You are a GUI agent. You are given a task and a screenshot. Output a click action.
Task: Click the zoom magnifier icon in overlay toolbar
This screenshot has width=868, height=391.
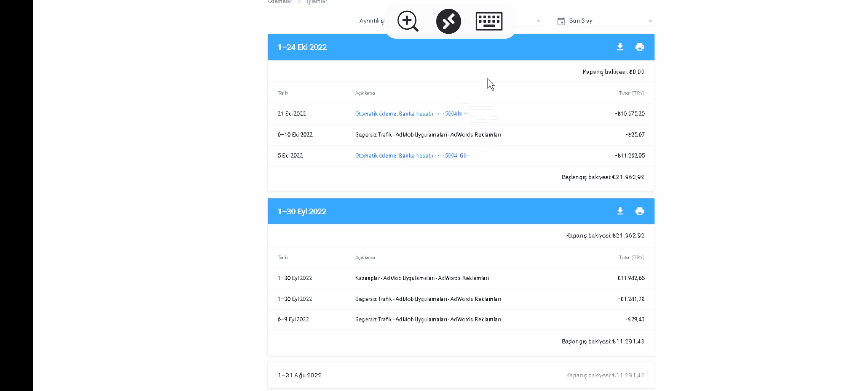(x=408, y=21)
